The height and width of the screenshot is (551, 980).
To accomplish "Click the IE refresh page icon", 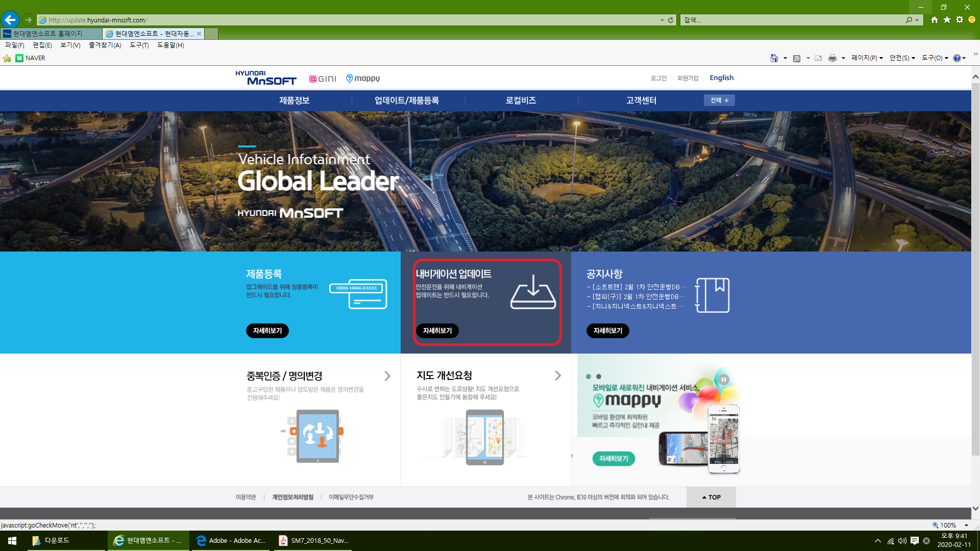I will tap(671, 20).
